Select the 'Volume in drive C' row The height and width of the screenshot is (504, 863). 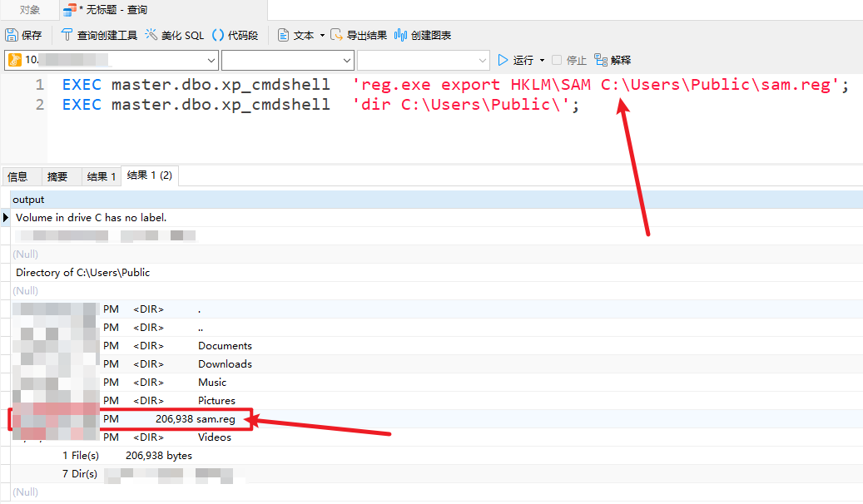tap(436, 217)
